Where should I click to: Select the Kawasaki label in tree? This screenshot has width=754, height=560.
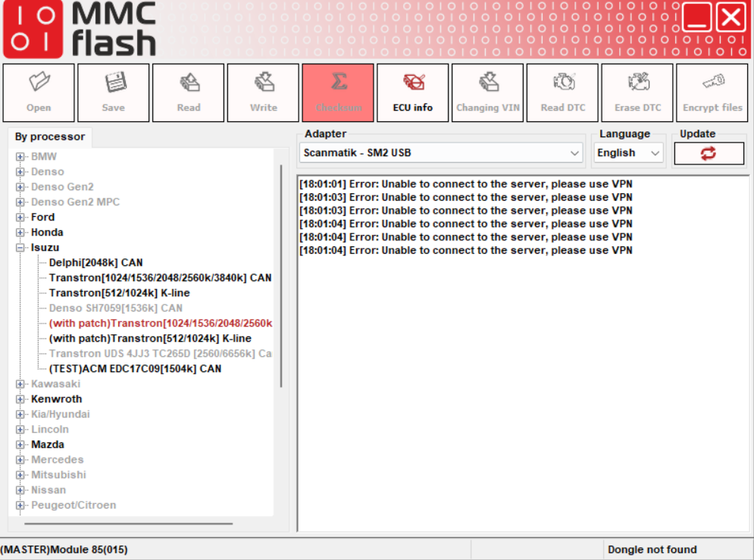coord(56,384)
